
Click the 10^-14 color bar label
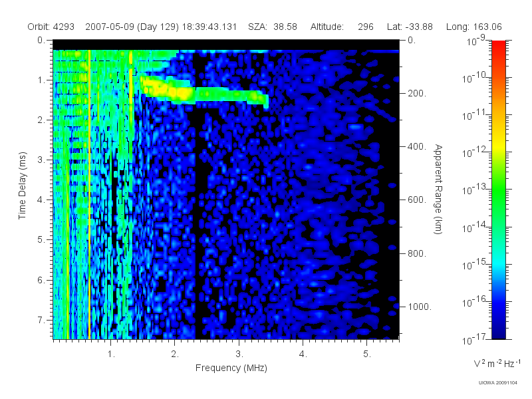(x=475, y=227)
